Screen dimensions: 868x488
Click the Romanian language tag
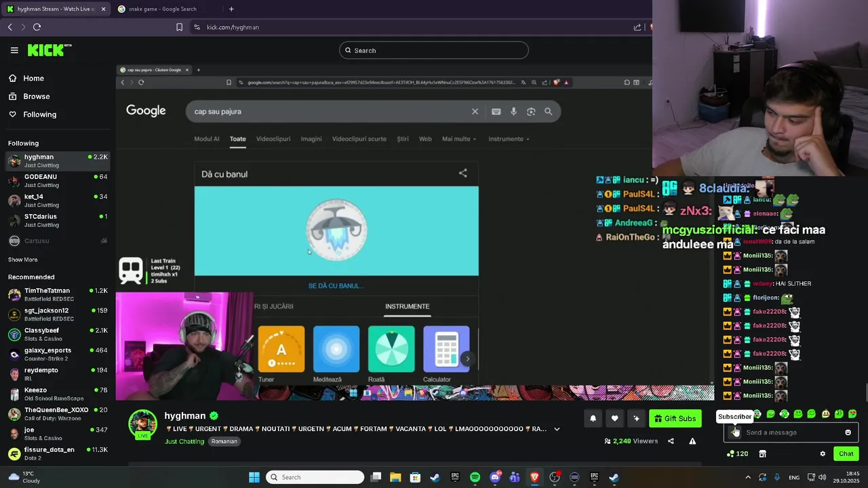click(224, 441)
